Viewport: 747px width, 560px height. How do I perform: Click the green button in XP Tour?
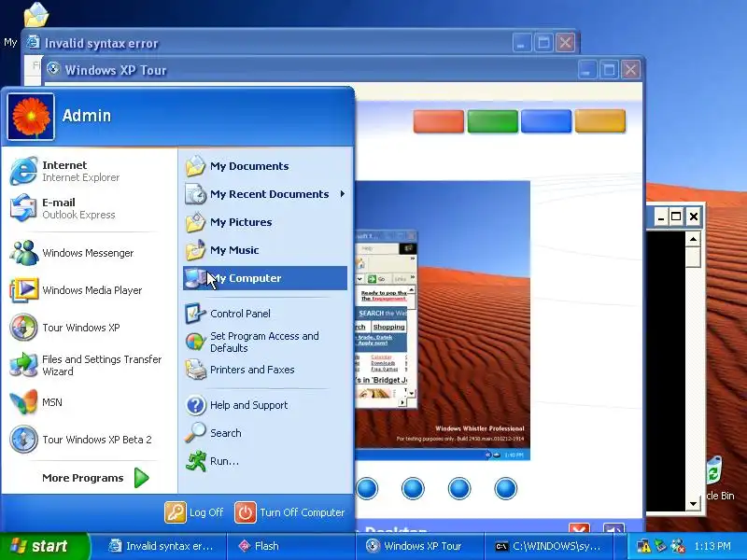coord(493,121)
